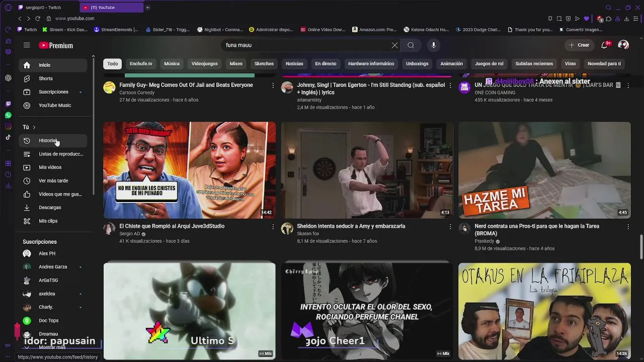The height and width of the screenshot is (362, 644).
Task: Open Skaten fox channel link
Action: [308, 234]
